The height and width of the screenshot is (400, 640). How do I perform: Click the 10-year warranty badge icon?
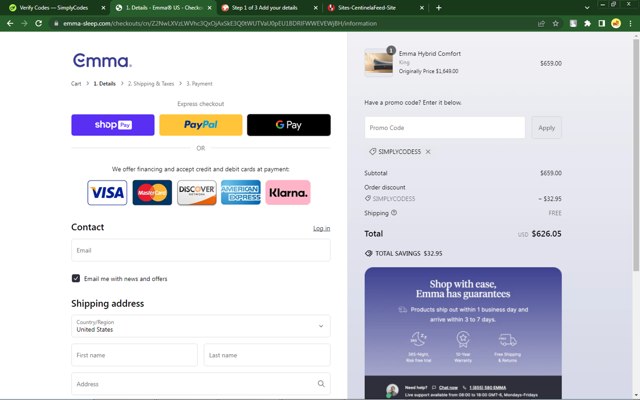463,340
